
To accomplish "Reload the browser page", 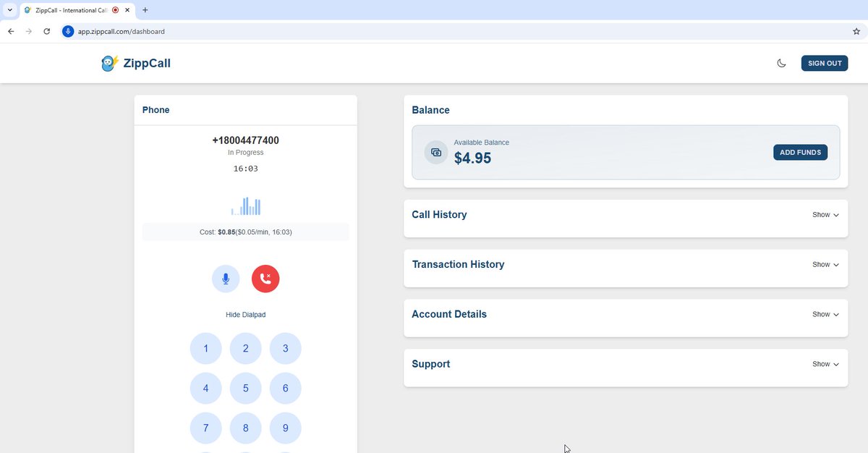I will 47,32.
